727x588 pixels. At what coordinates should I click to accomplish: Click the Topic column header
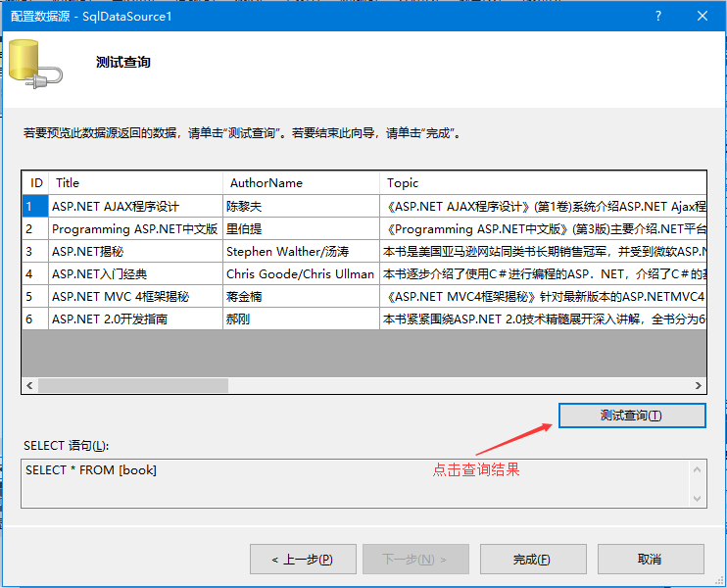pyautogui.click(x=542, y=182)
